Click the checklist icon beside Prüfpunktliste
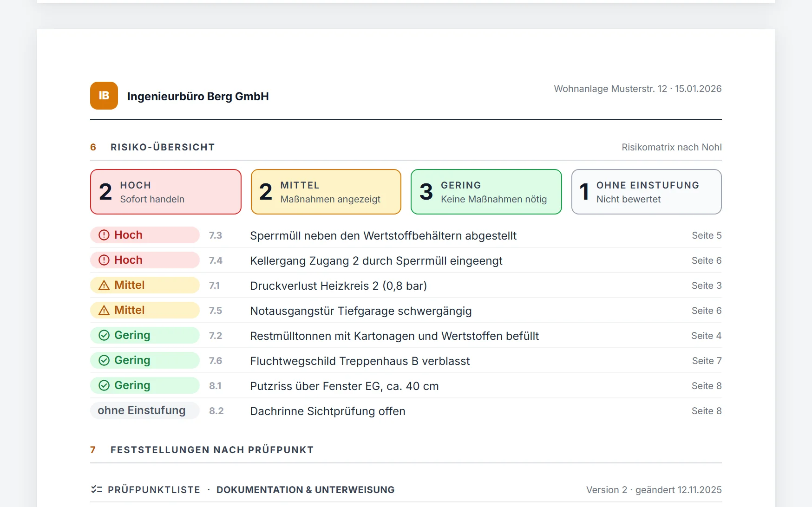The width and height of the screenshot is (812, 507). click(97, 489)
